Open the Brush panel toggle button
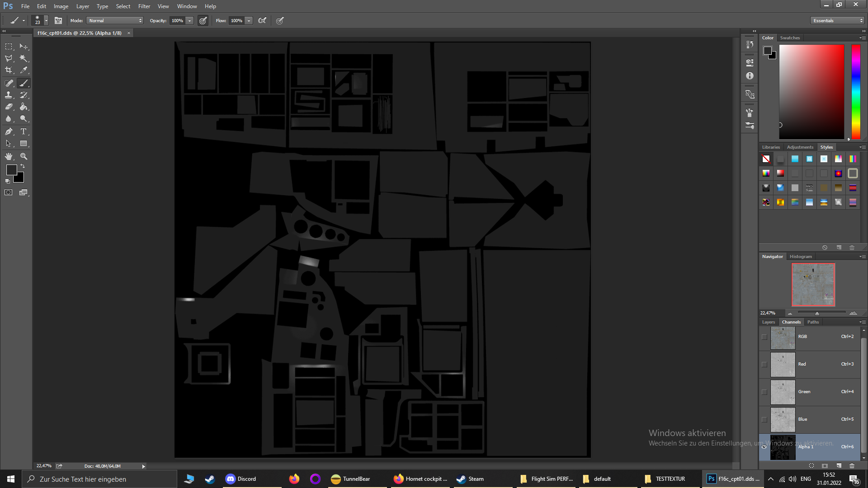868x488 pixels. pyautogui.click(x=58, y=20)
